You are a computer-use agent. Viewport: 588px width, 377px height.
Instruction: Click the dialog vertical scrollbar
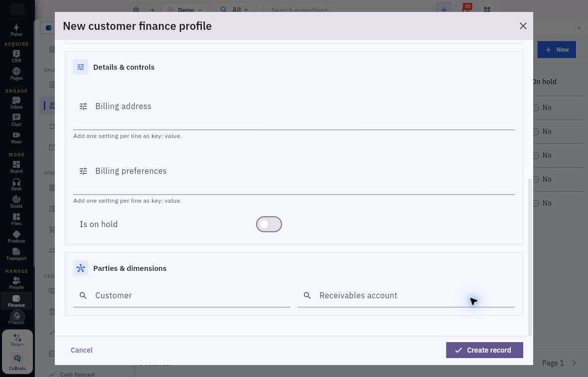pos(530,256)
